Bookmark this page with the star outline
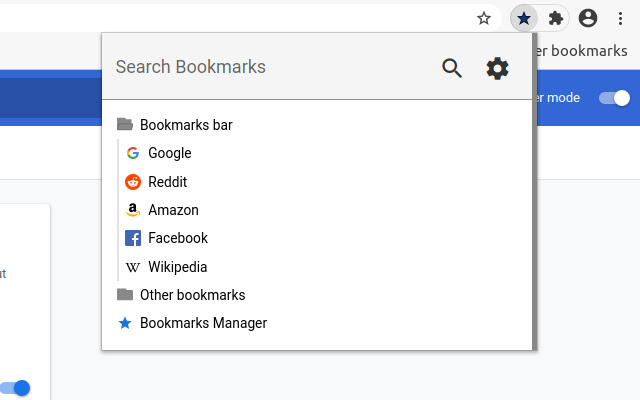The image size is (640, 400). (484, 17)
